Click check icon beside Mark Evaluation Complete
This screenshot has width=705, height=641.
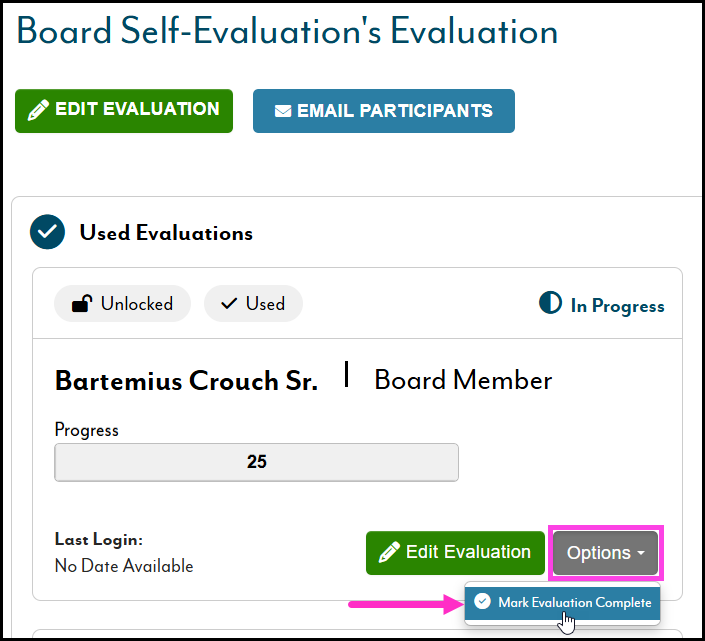(482, 602)
